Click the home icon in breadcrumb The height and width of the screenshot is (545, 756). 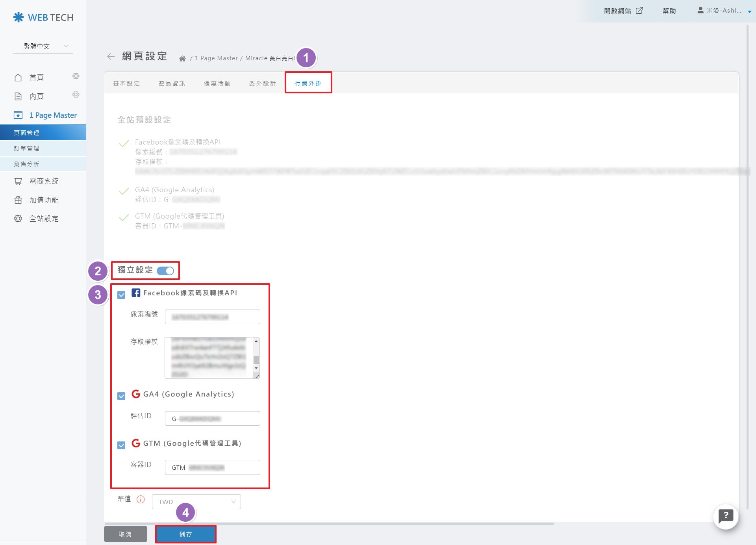click(182, 59)
